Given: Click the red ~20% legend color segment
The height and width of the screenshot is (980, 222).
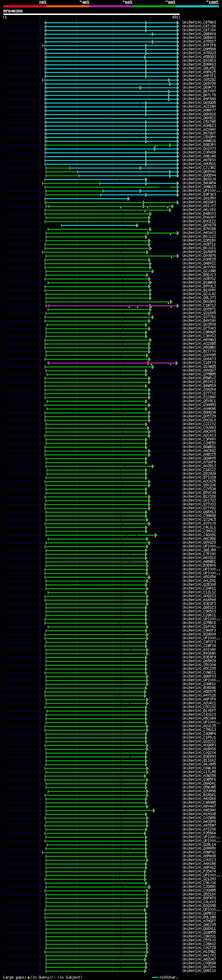Looking at the screenshot, I should click(x=25, y=6).
